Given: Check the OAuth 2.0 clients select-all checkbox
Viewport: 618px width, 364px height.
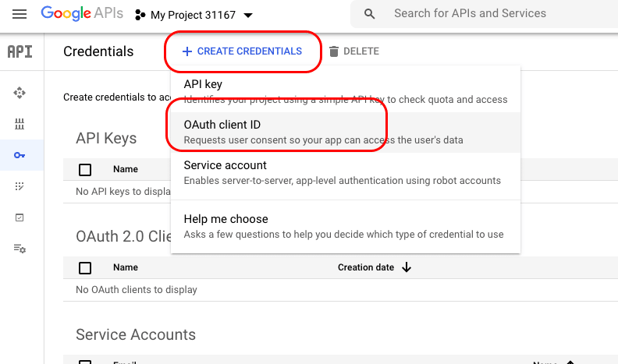Looking at the screenshot, I should click(x=85, y=268).
